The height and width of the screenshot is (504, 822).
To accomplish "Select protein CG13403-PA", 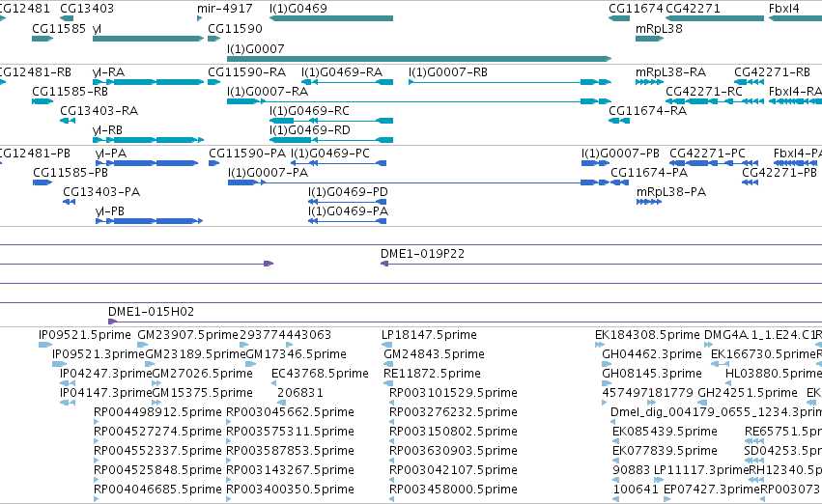I will [101, 192].
